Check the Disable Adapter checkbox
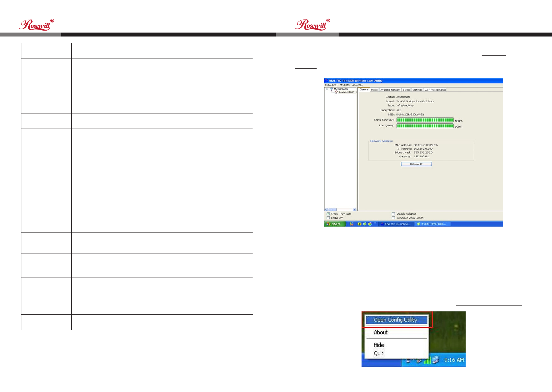The height and width of the screenshot is (392, 552). (x=393, y=214)
